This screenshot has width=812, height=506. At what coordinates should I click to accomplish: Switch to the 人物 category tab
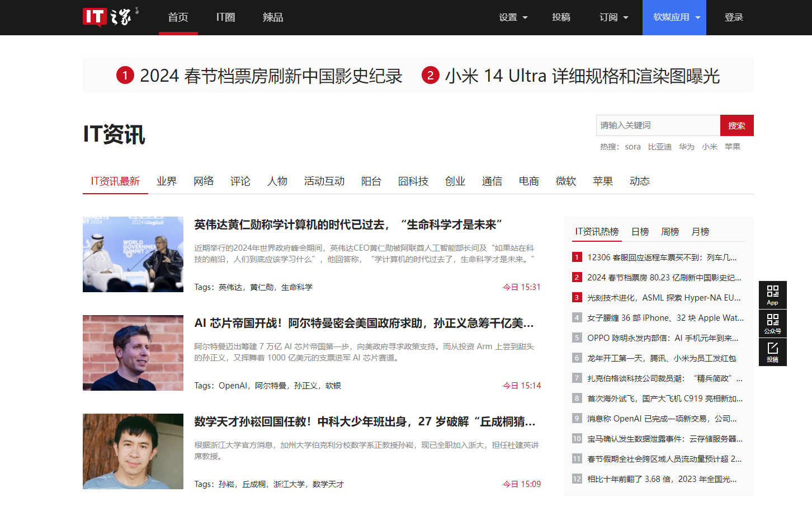tap(277, 181)
